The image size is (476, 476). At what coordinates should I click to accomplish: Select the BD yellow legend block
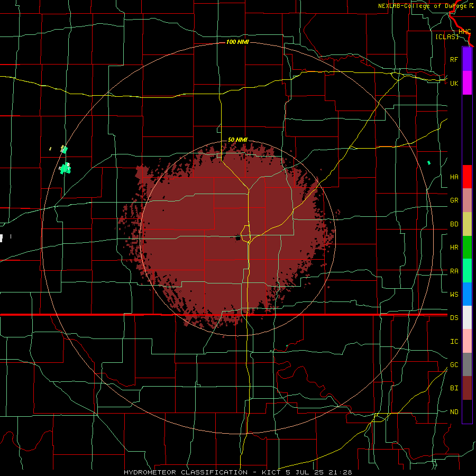[x=467, y=224]
